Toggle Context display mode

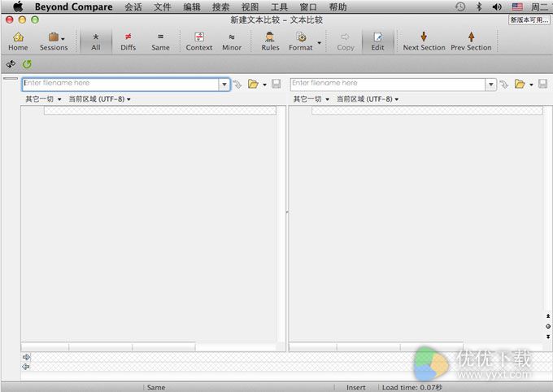(199, 41)
